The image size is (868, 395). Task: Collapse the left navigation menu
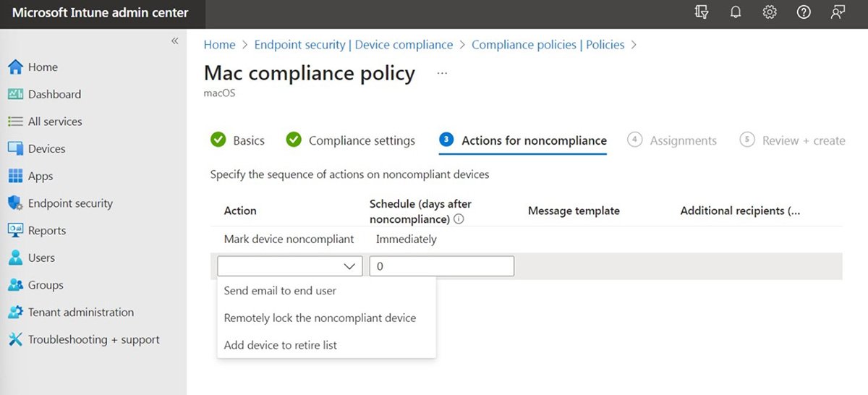(174, 41)
